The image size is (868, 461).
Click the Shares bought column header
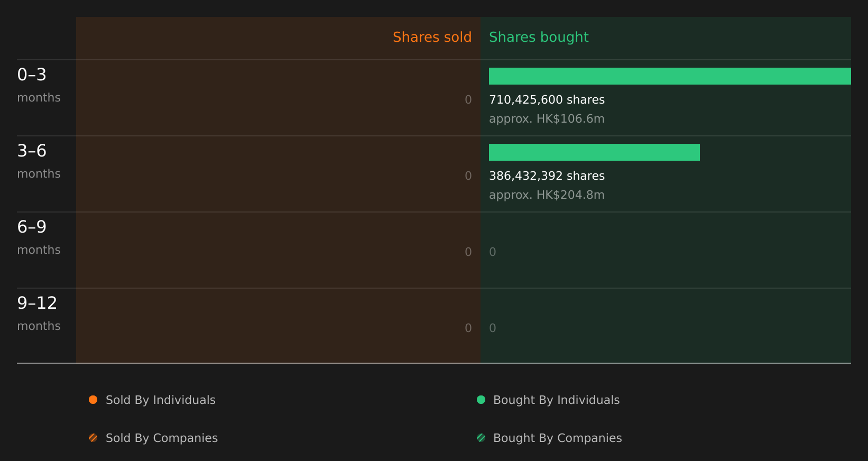[539, 37]
